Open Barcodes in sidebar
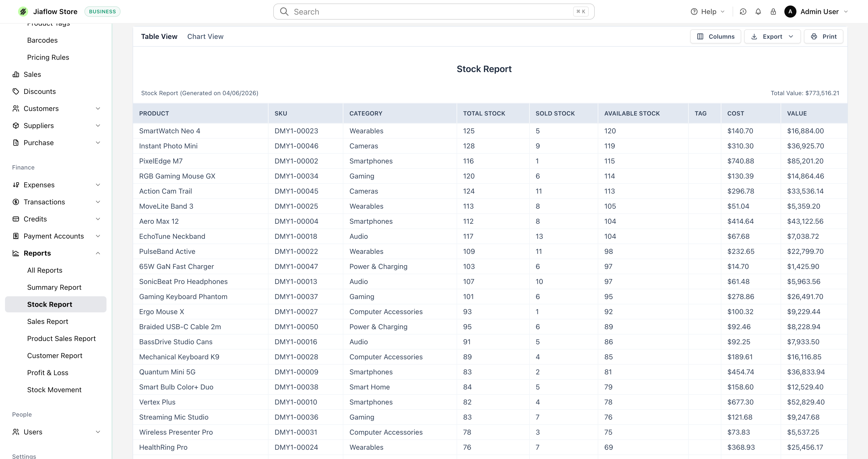868x459 pixels. [x=42, y=40]
